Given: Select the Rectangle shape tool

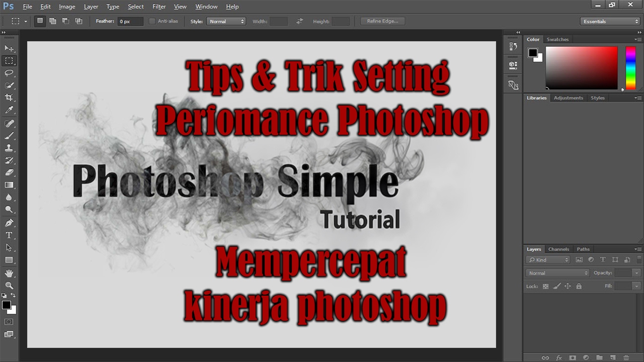Looking at the screenshot, I should [x=9, y=260].
